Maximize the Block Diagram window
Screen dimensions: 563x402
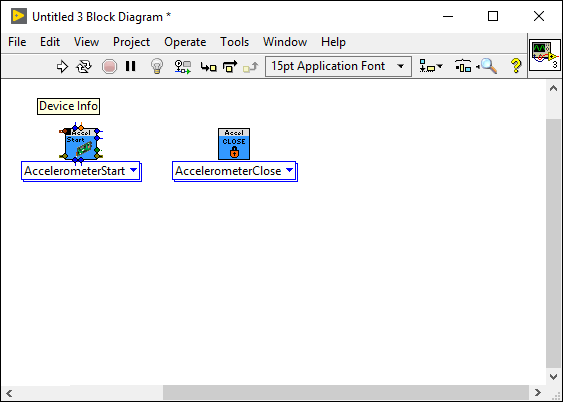tap(493, 16)
